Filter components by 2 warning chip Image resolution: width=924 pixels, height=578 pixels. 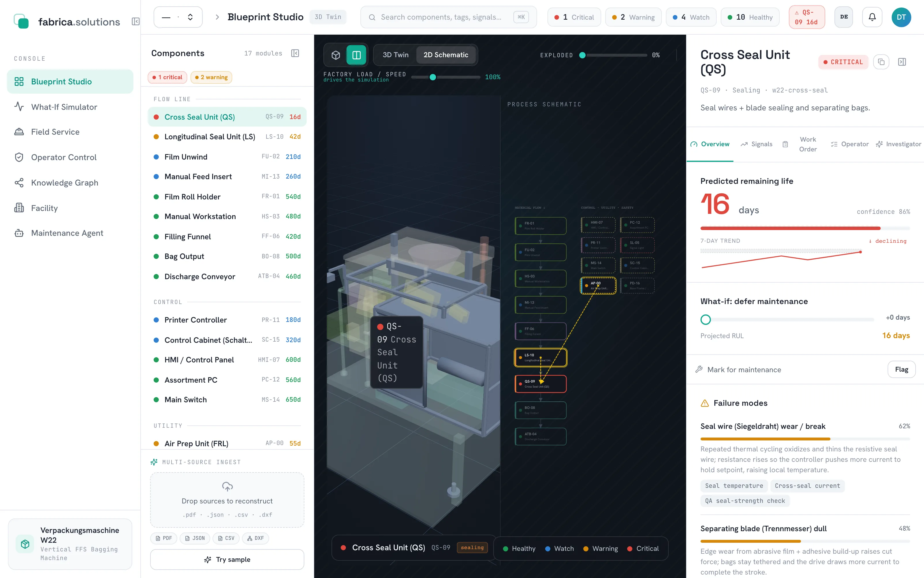[211, 77]
